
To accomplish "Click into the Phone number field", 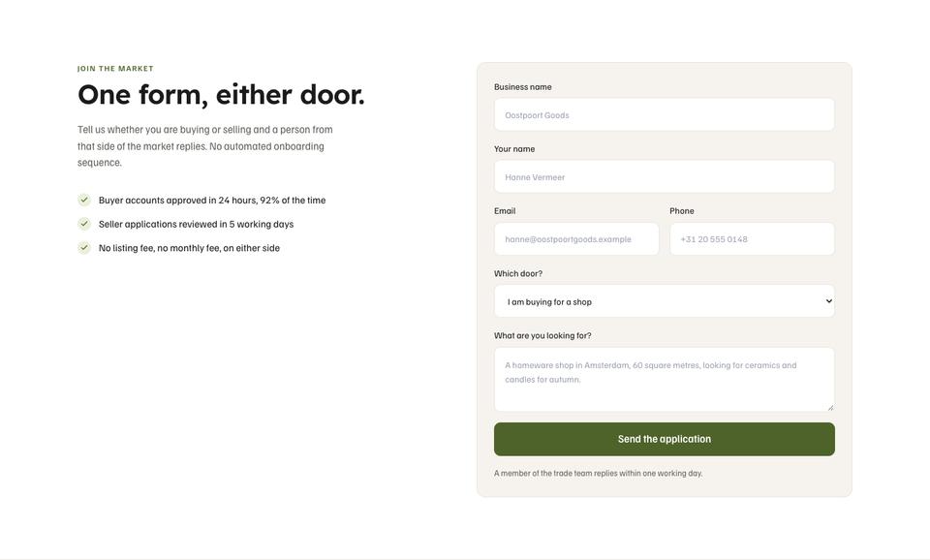I will click(x=752, y=239).
